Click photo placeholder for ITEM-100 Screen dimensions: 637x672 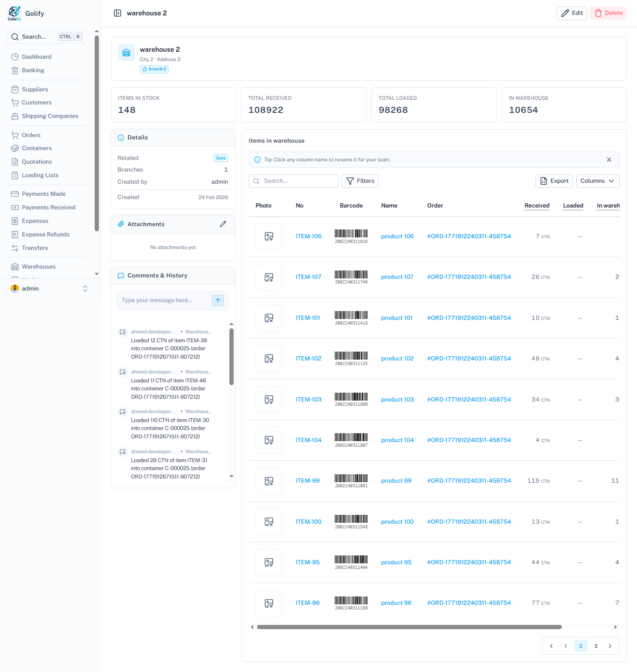[269, 522]
